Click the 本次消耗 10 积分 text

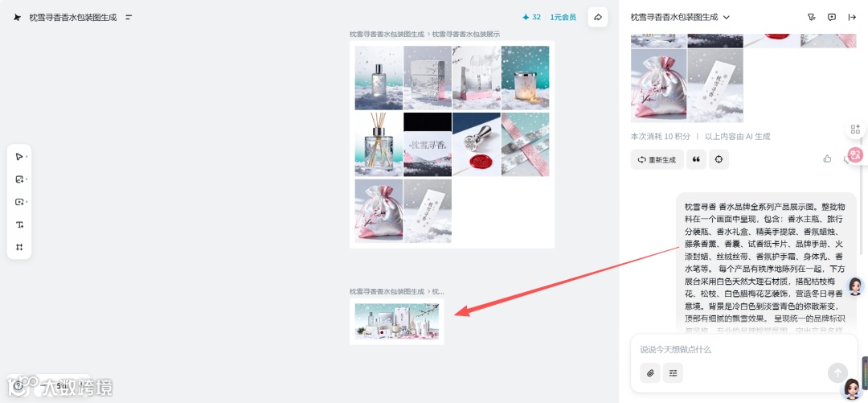tap(660, 137)
